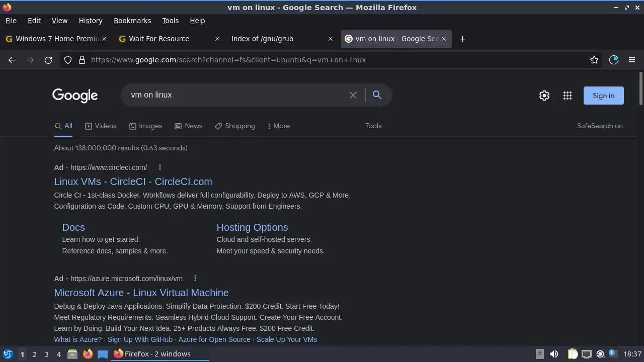Click the Sign Up With GitHub link

(140, 339)
